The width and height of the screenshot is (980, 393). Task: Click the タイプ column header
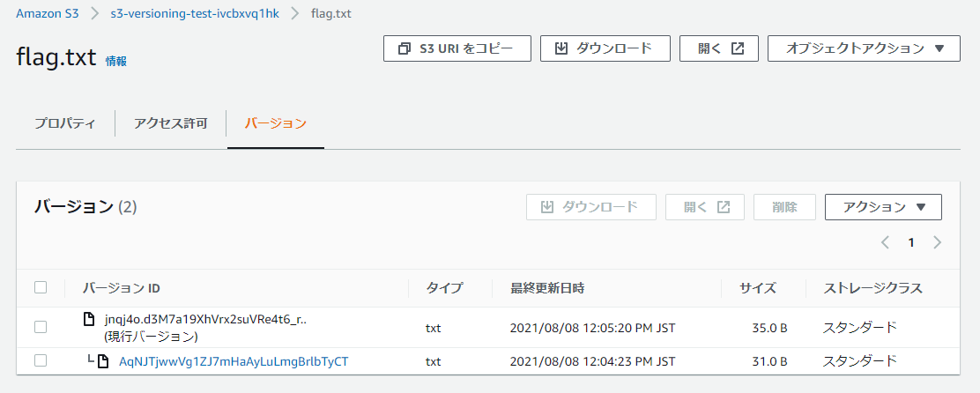[444, 288]
